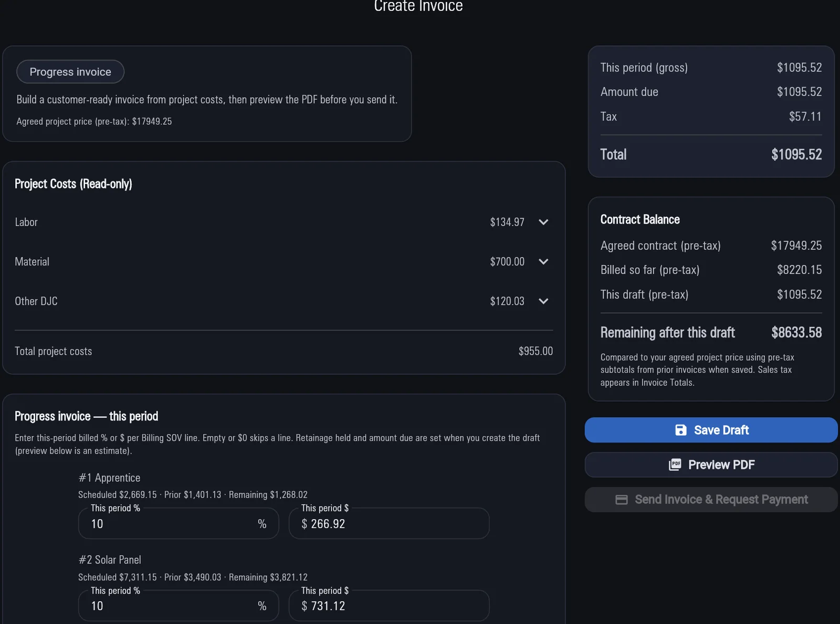
Task: Open the Preview PDF button
Action: pyautogui.click(x=711, y=464)
